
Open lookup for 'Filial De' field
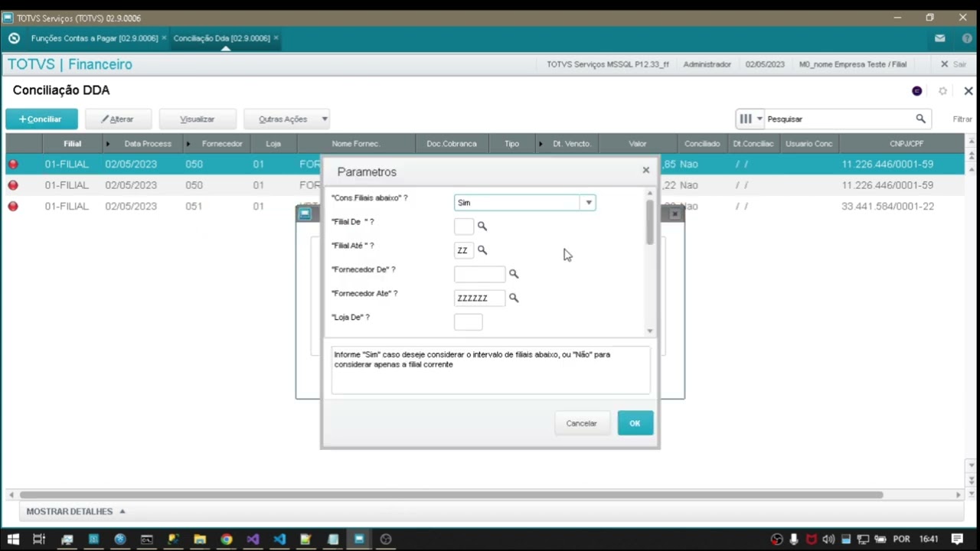pos(482,227)
